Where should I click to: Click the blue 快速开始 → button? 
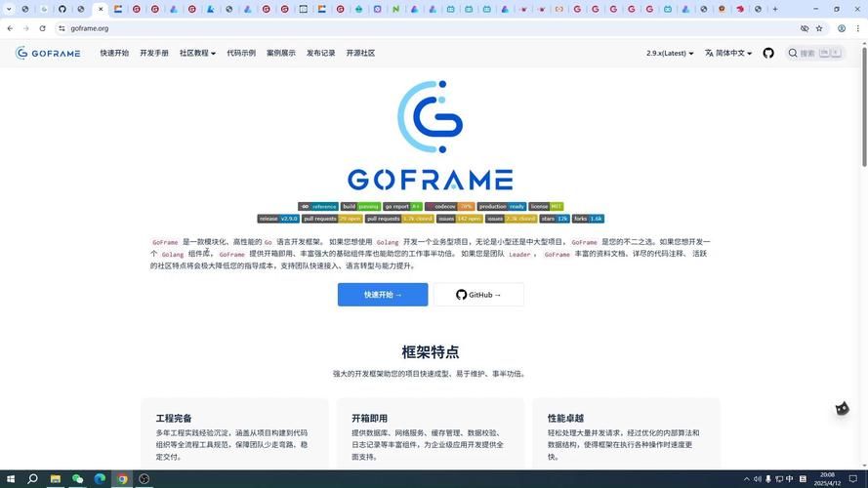[x=383, y=295]
